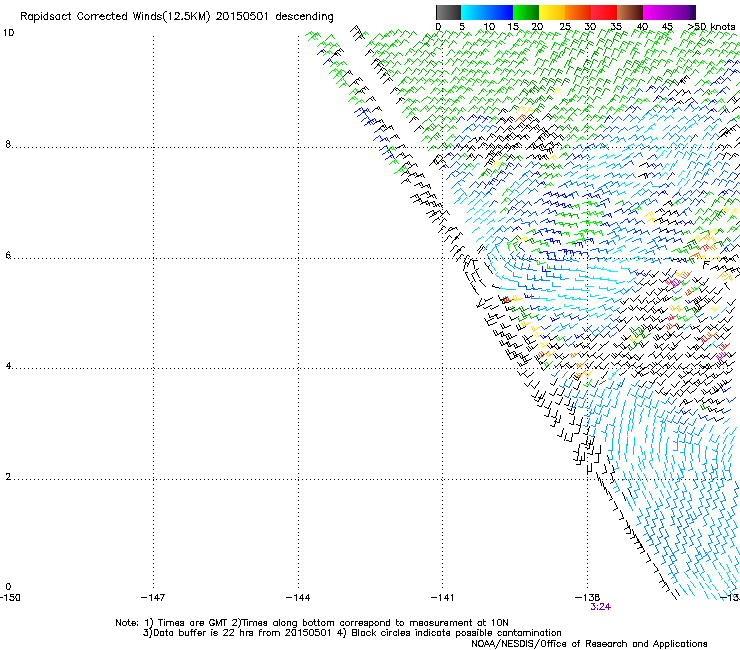This screenshot has width=740, height=650.
Task: Click the green 15–20 knots color bar segment
Action: click(x=526, y=12)
